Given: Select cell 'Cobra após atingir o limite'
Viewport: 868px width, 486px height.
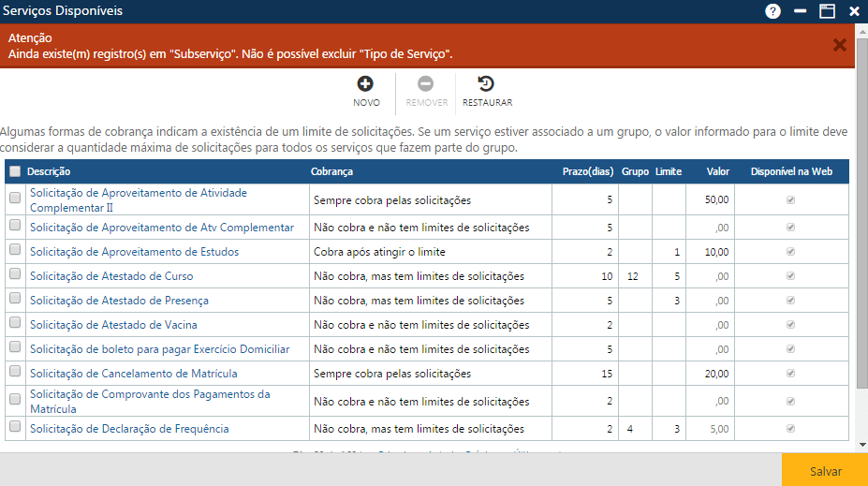Looking at the screenshot, I should [431, 252].
